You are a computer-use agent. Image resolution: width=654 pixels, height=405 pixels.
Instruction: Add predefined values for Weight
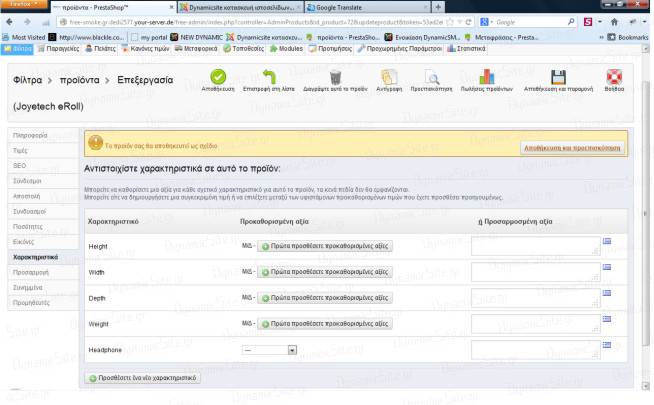coord(324,324)
